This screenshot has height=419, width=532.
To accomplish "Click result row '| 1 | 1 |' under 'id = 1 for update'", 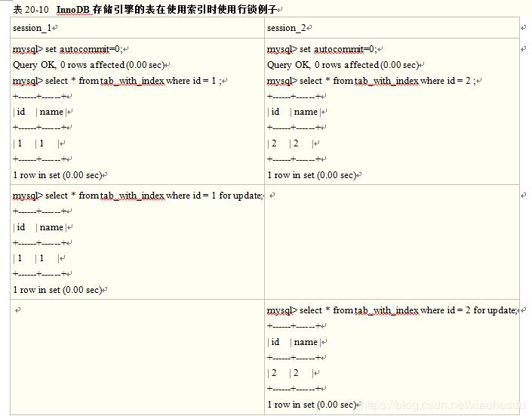I will coord(36,259).
